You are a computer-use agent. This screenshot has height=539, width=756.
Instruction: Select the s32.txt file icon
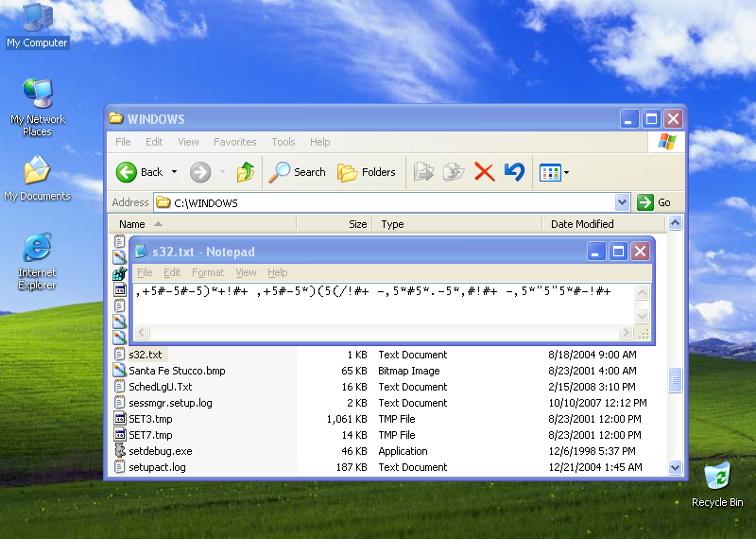coord(119,355)
